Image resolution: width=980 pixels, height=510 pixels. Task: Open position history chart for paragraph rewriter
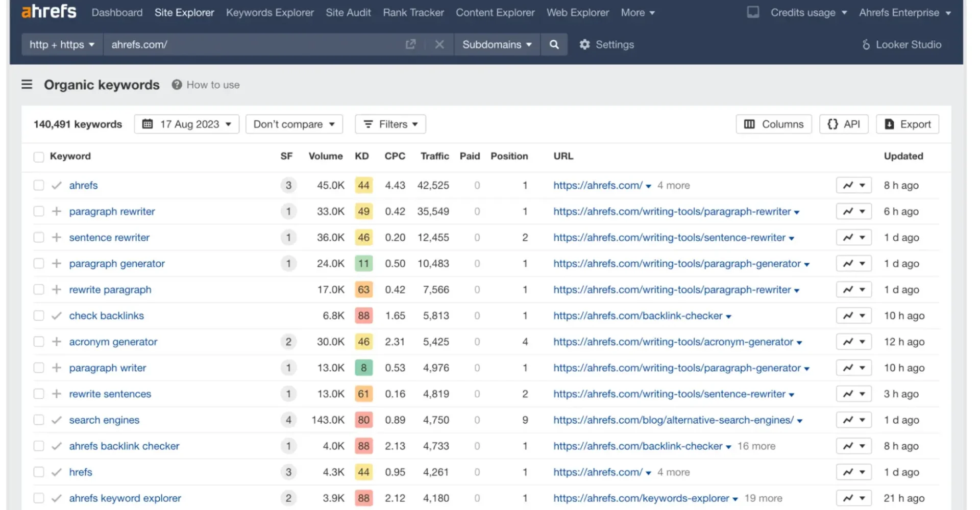[x=853, y=211]
